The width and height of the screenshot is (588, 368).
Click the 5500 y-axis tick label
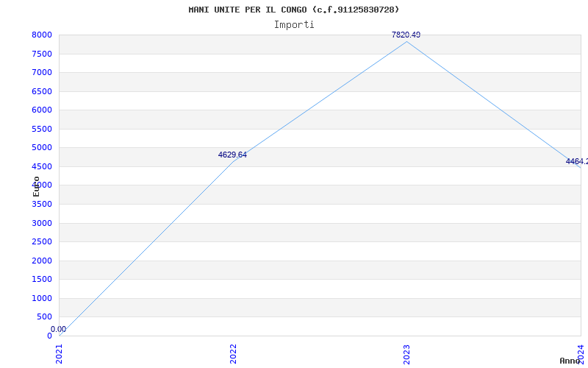coord(42,129)
